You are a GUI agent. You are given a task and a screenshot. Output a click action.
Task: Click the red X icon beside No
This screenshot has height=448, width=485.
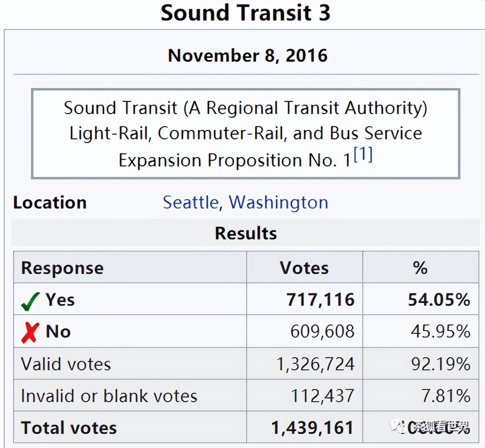30,333
